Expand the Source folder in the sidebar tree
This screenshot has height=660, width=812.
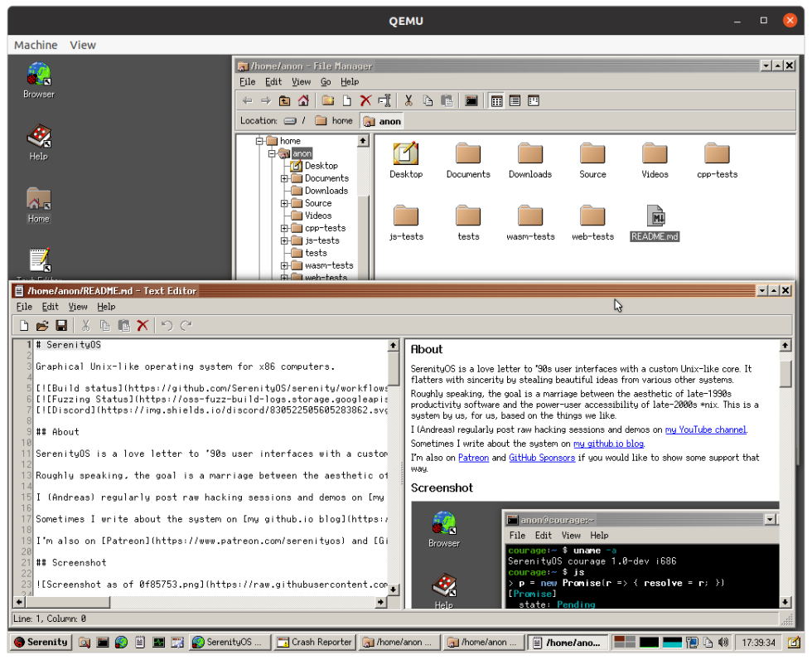coord(284,203)
